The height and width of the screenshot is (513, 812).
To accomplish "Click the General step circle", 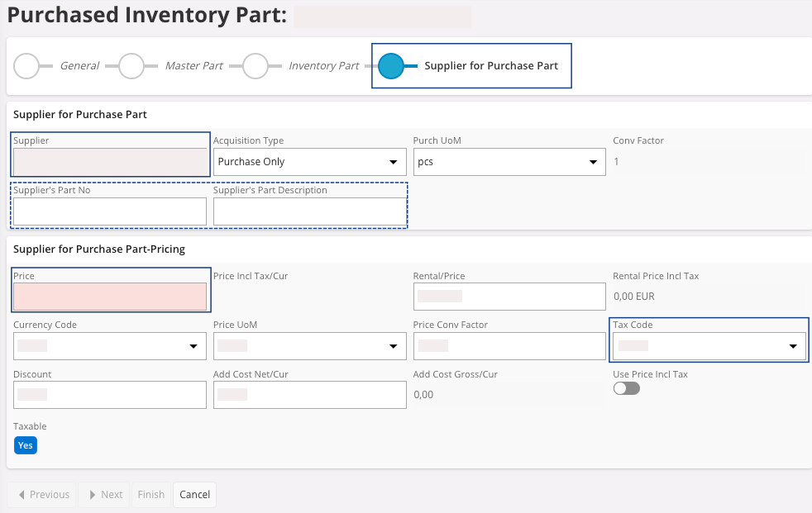I will tap(27, 66).
